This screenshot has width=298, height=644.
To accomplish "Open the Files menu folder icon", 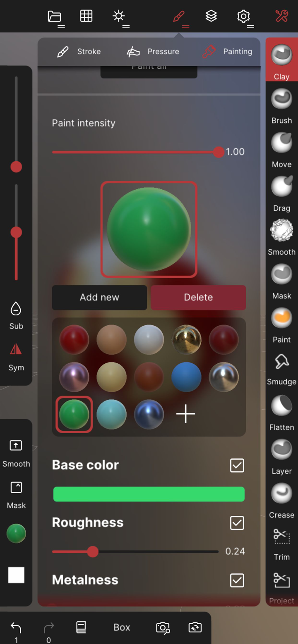I will click(55, 17).
